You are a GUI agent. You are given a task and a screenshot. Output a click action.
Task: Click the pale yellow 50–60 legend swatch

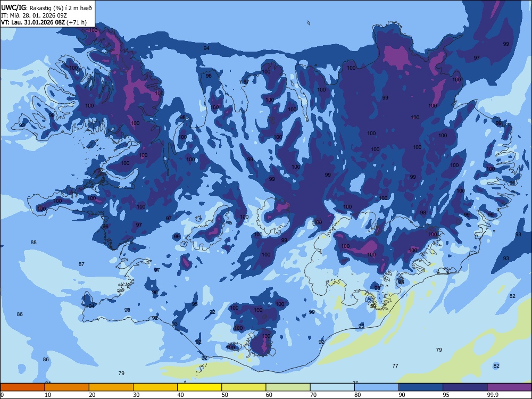(x=244, y=387)
